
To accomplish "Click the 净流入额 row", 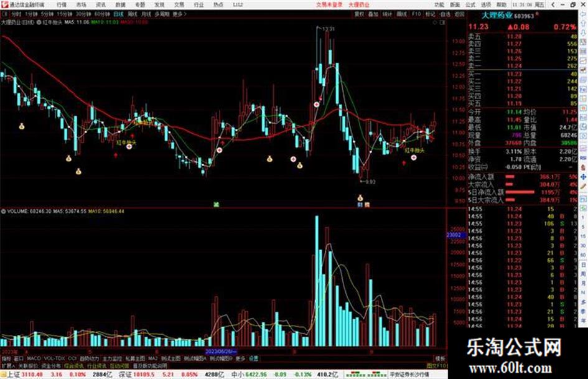I will [x=522, y=176].
